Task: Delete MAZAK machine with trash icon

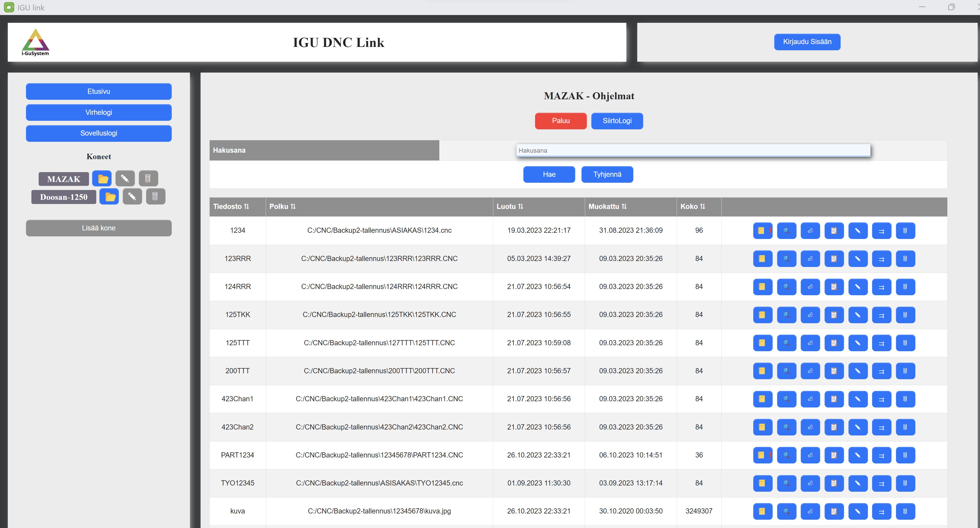Action: tap(148, 179)
